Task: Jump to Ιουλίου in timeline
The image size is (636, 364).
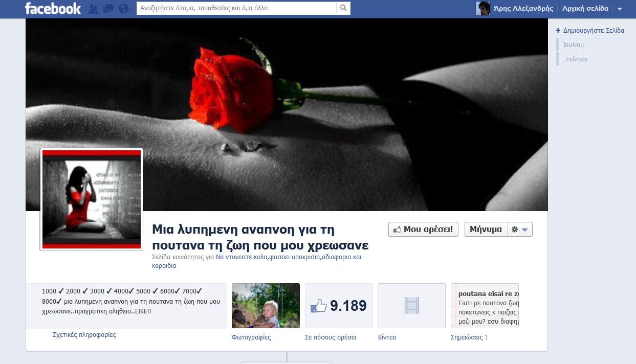Action: pos(573,45)
